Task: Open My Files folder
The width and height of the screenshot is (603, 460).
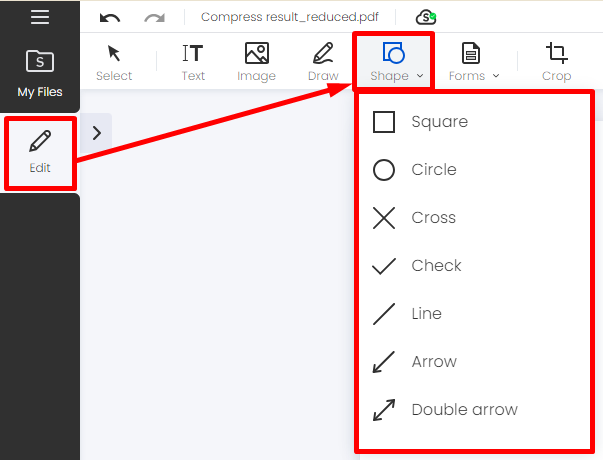Action: pos(40,73)
